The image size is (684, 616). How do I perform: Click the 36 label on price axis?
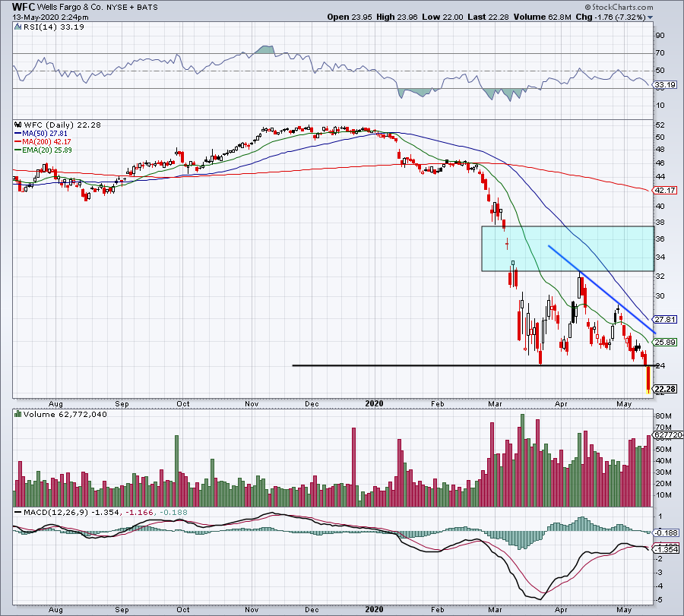(660, 239)
